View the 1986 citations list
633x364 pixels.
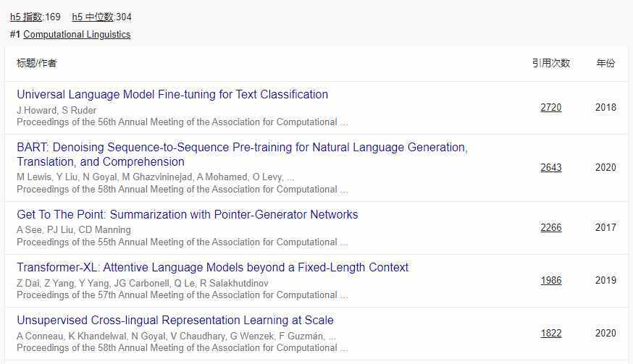point(550,280)
